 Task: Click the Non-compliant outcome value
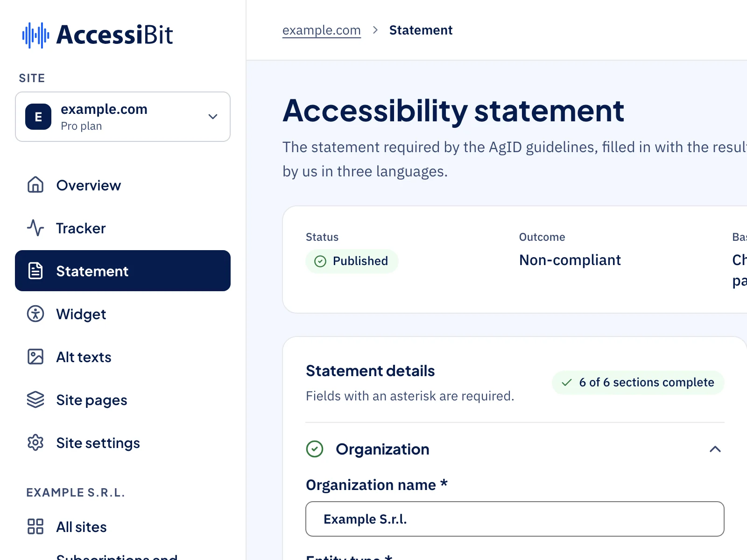pos(570,260)
